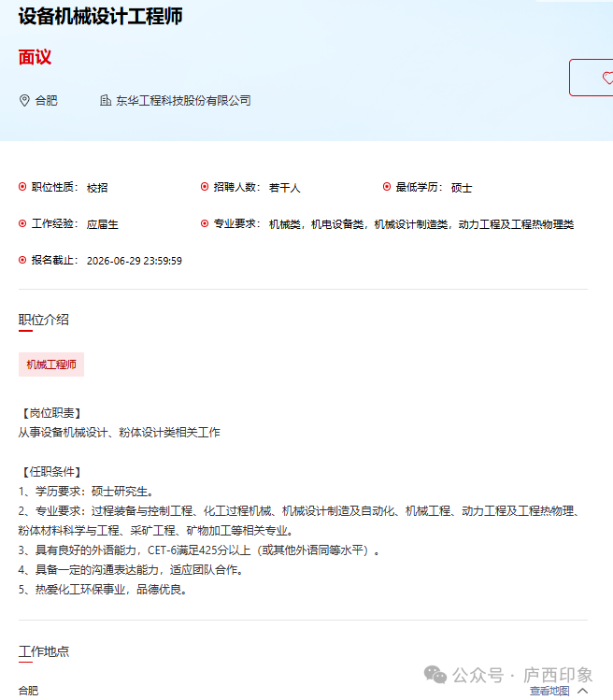Click the line starting 2、专业要求：过程装备

[301, 510]
